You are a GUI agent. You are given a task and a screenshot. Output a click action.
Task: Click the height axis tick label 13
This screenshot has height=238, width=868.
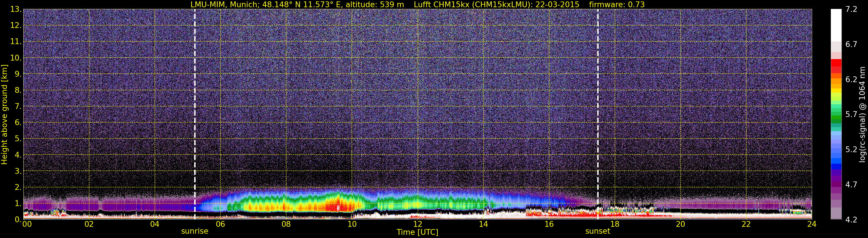pos(16,10)
